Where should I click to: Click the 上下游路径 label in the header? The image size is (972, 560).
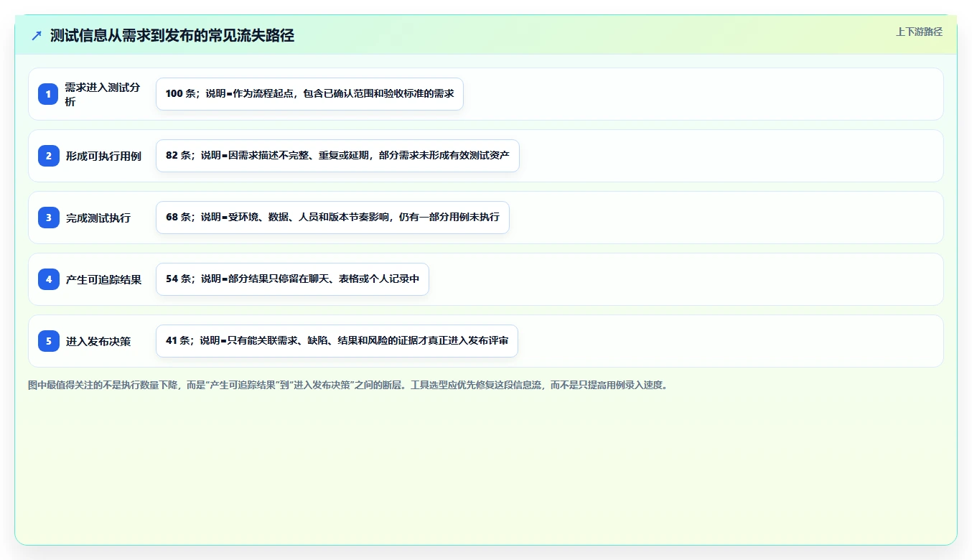(x=919, y=32)
